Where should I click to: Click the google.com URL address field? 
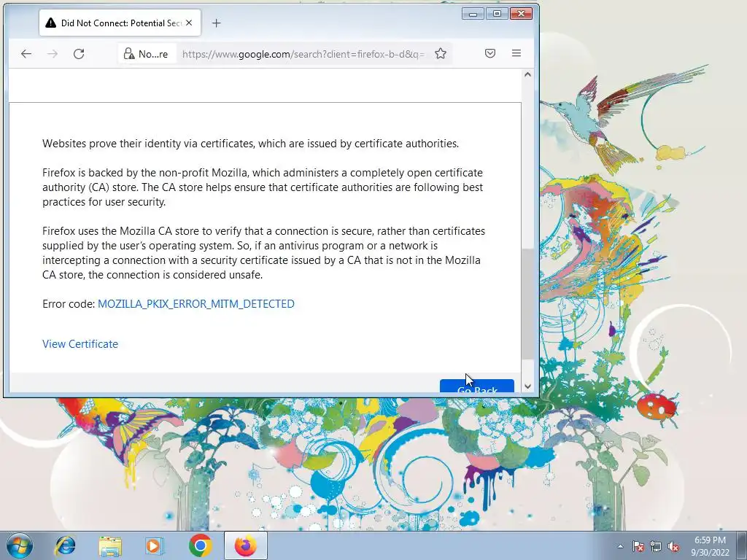point(303,54)
